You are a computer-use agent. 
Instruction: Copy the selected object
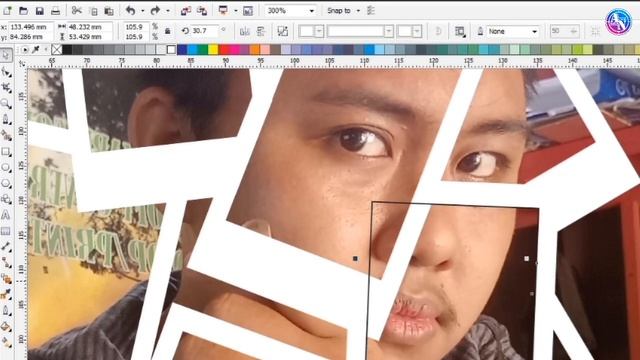click(x=93, y=11)
